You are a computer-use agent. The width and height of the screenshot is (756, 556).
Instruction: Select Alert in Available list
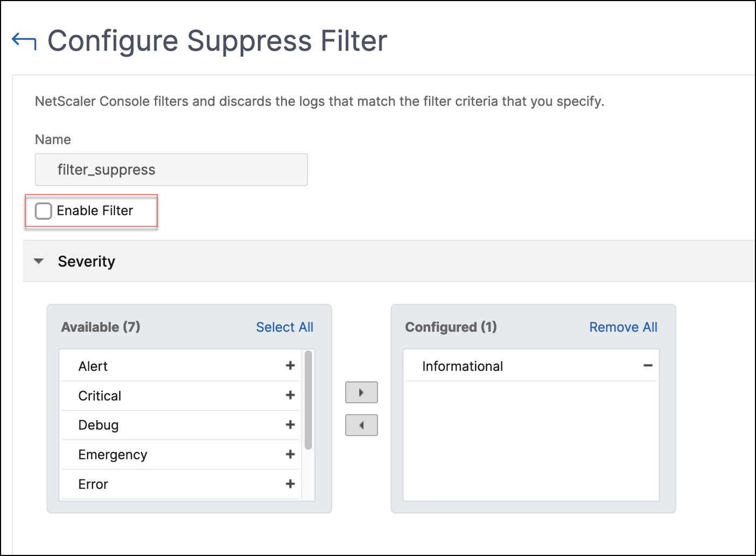[x=180, y=366]
